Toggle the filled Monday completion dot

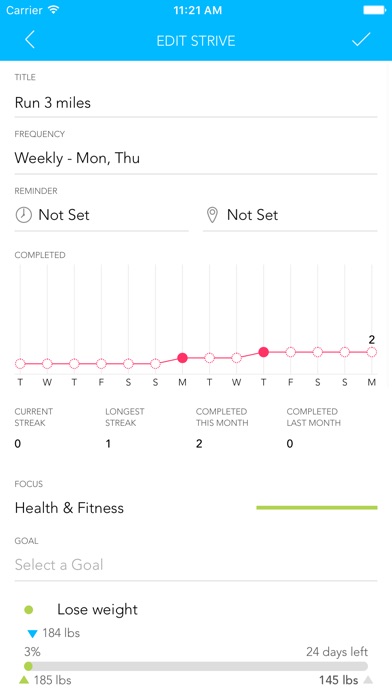[x=182, y=358]
